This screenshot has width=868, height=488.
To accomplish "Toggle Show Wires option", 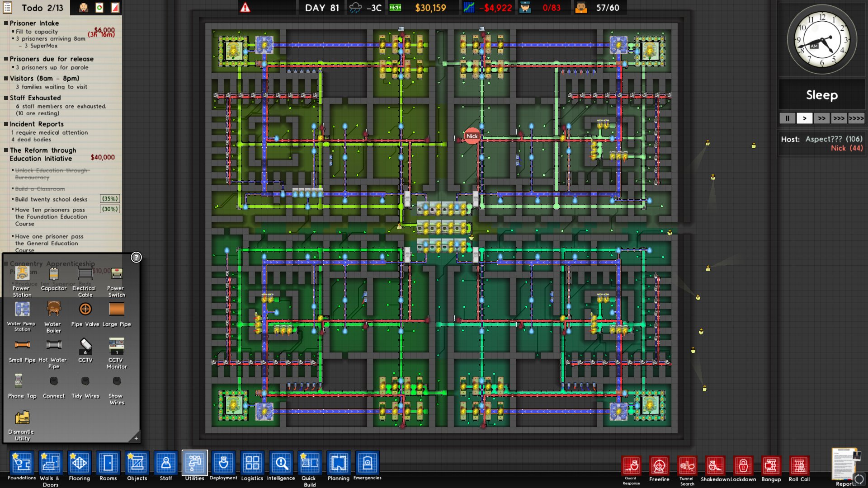I will click(117, 382).
